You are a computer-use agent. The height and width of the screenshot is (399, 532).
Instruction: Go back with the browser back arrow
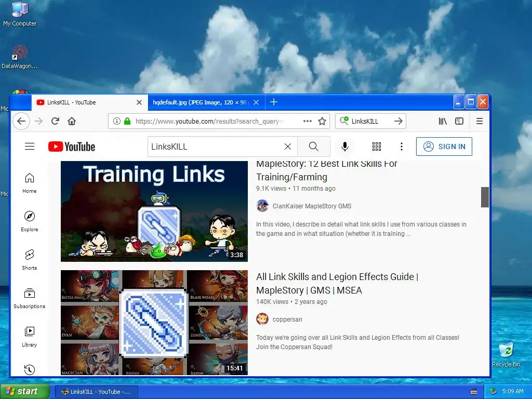click(x=21, y=121)
